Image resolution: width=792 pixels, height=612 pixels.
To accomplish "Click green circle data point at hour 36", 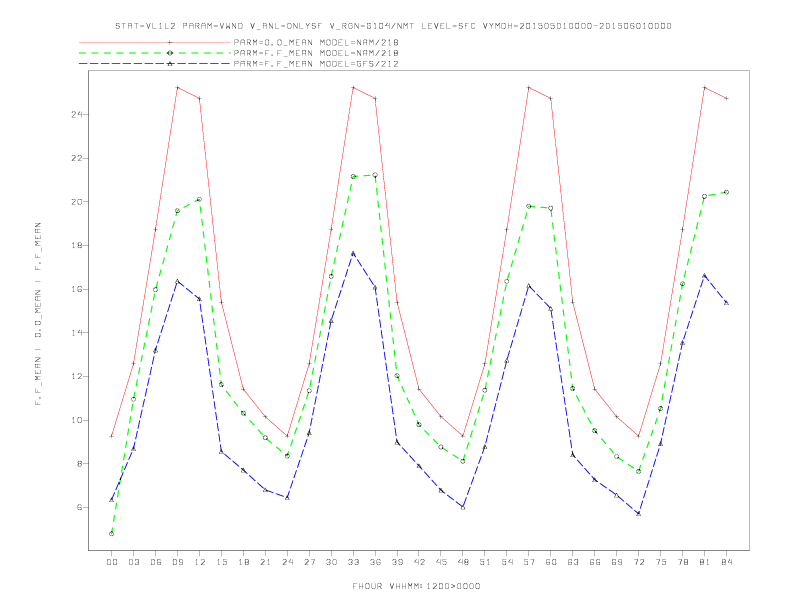I will pos(375,175).
